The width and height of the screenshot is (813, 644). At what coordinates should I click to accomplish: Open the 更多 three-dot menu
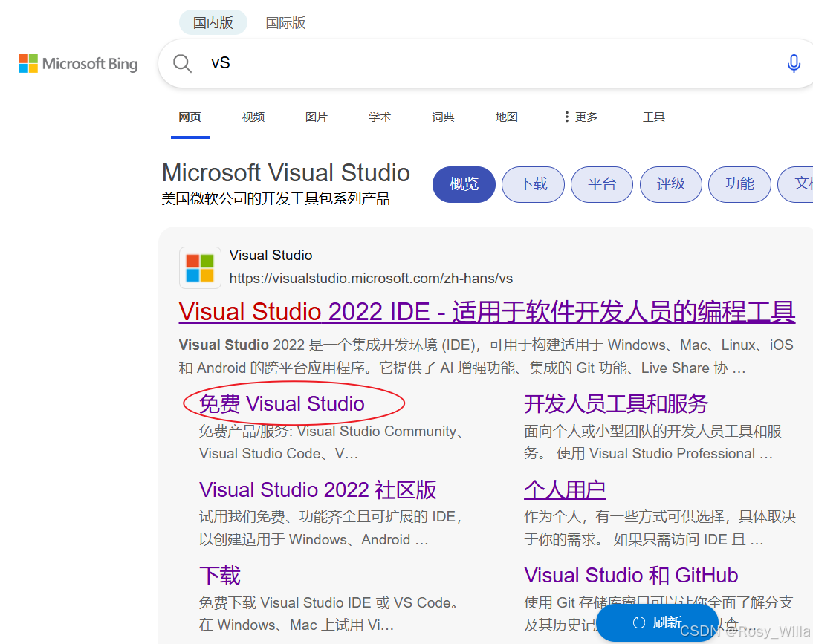pyautogui.click(x=580, y=117)
